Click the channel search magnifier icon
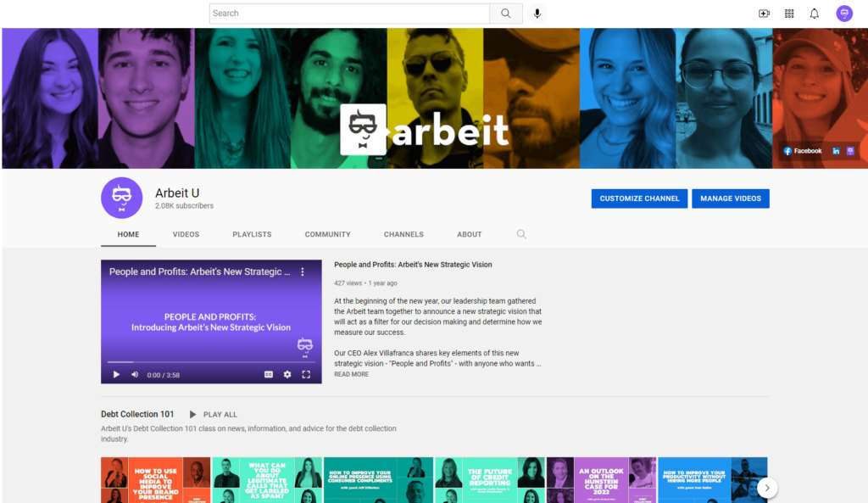The height and width of the screenshot is (503, 868). (521, 234)
